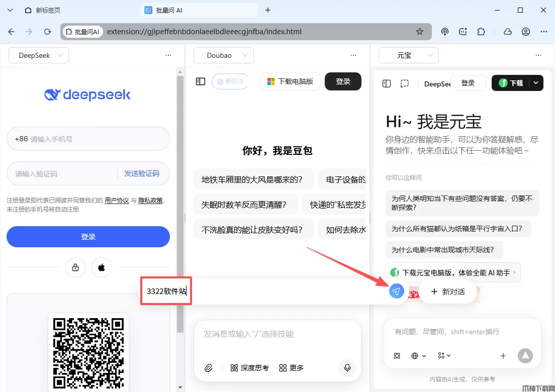The image size is (555, 392).
Task: Click the microphone voice input icon
Action: [x=347, y=368]
